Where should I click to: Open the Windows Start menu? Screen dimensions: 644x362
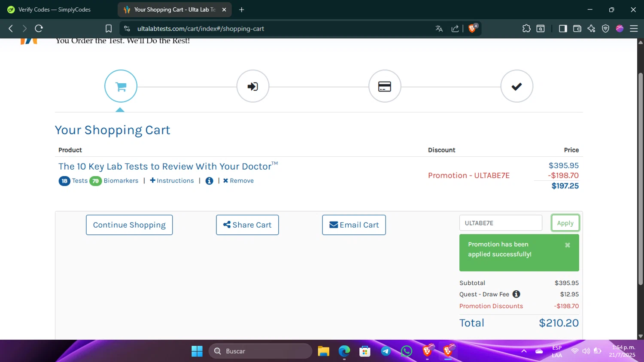[197, 351]
